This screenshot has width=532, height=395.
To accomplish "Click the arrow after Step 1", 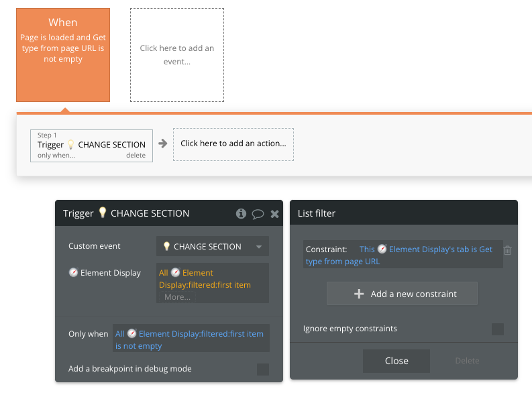I will coord(163,144).
